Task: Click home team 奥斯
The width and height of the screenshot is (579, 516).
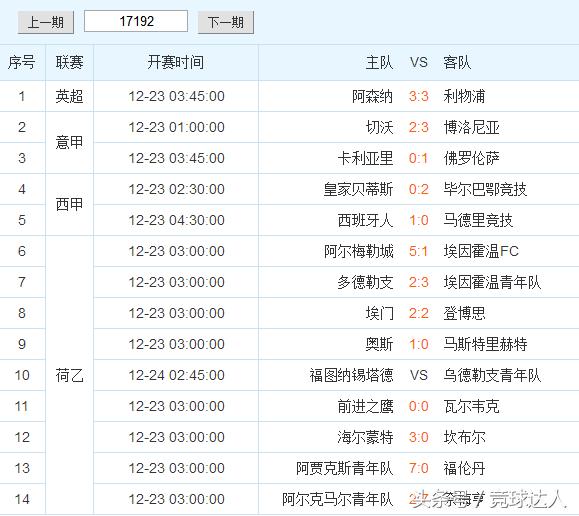Action: click(x=379, y=345)
